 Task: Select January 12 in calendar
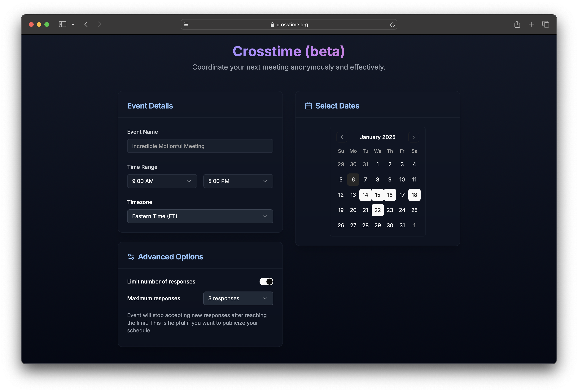pos(341,195)
